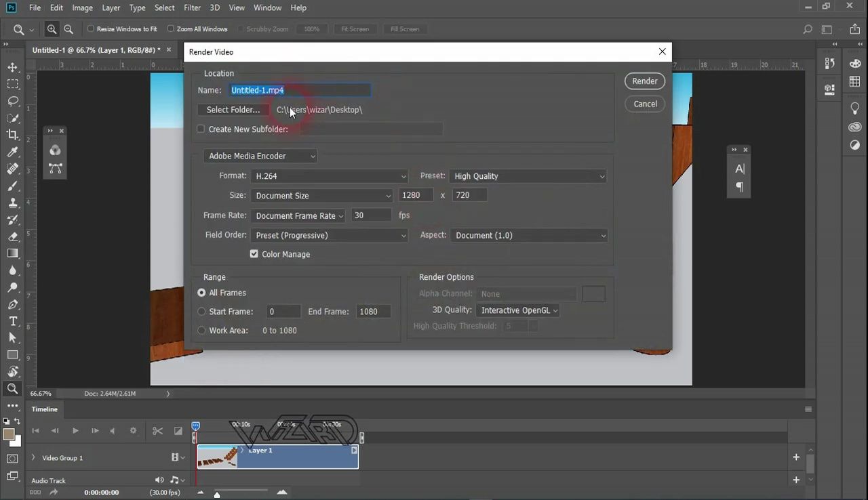Screen dimensions: 868x500
Task: Select the Rectangle shape tool
Action: point(13,355)
